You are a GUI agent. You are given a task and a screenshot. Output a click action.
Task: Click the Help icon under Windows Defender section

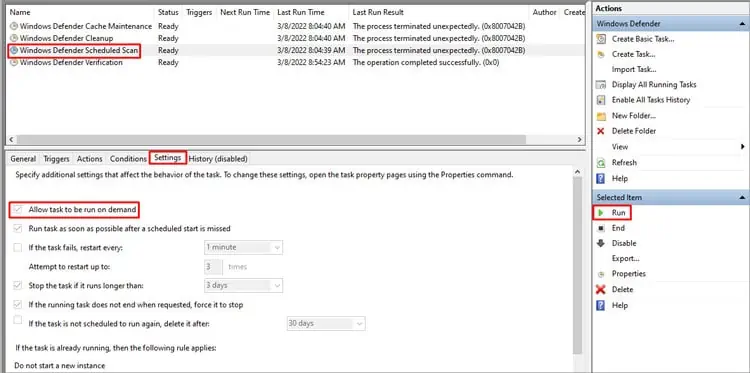tap(601, 178)
